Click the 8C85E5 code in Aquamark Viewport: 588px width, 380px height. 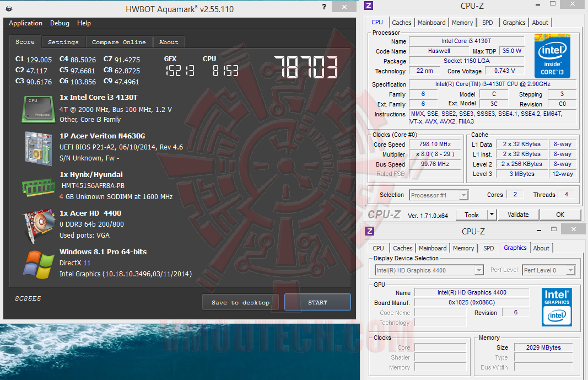click(x=28, y=298)
